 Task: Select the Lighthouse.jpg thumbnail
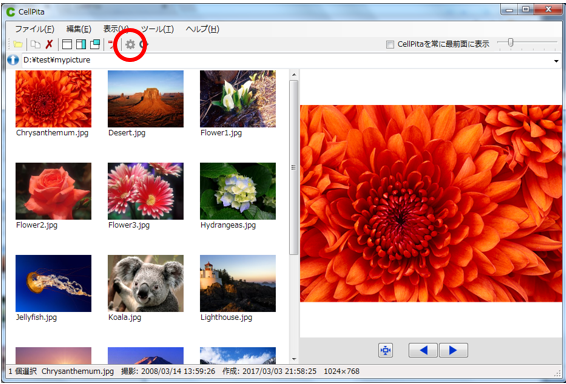(x=238, y=284)
